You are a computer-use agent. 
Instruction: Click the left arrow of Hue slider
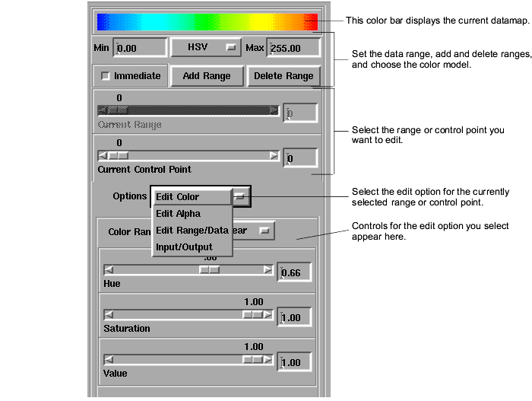coord(109,269)
